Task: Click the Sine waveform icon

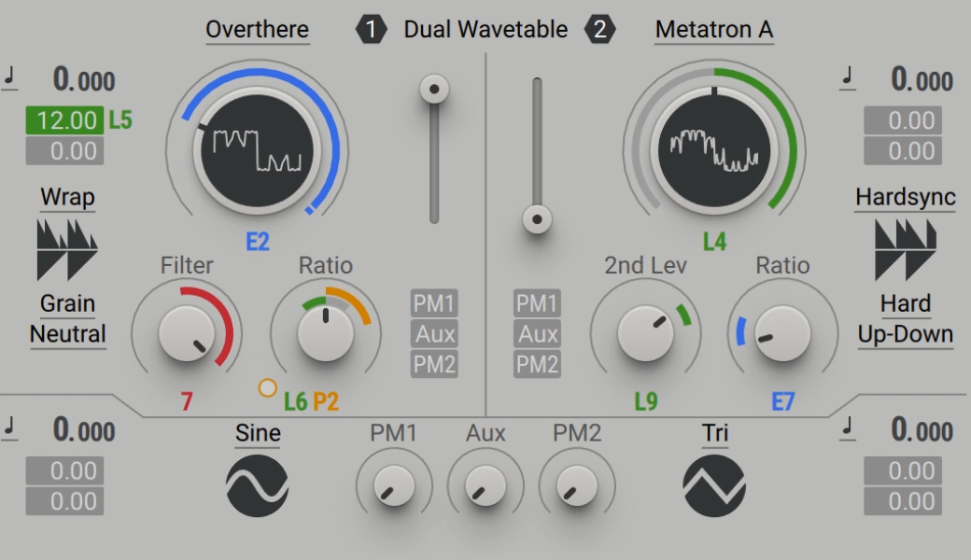Action: click(257, 485)
